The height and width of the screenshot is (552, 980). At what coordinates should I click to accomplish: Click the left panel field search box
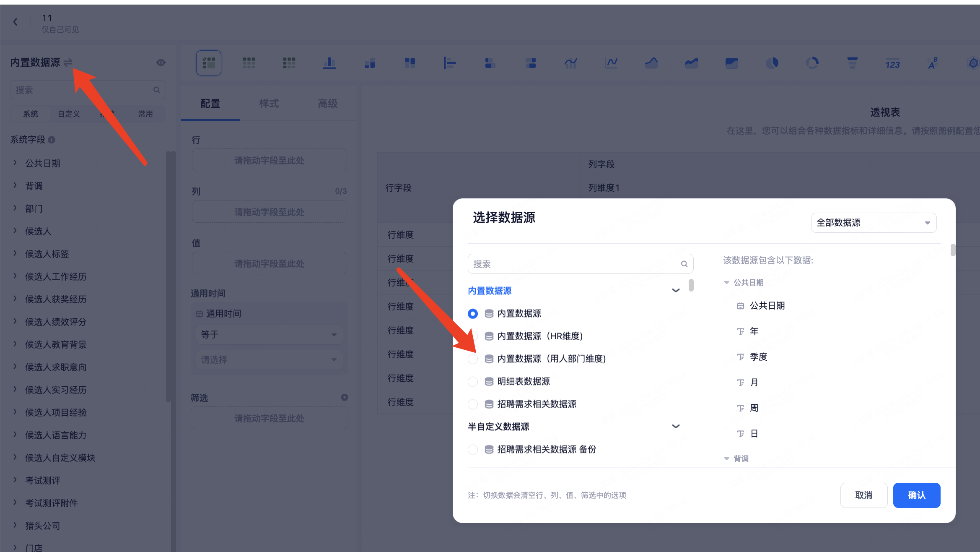pos(88,90)
